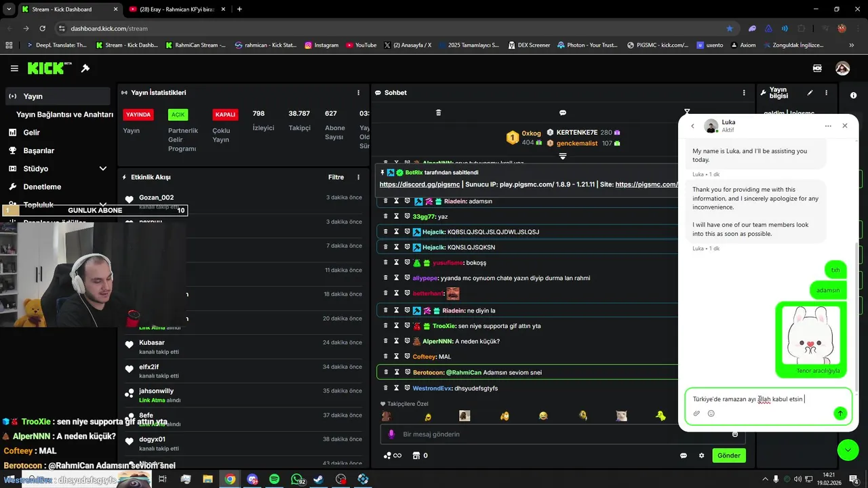Screen dimensions: 868x488
Task: Timeout 33gg77 using the hourglass icon
Action: (x=397, y=217)
